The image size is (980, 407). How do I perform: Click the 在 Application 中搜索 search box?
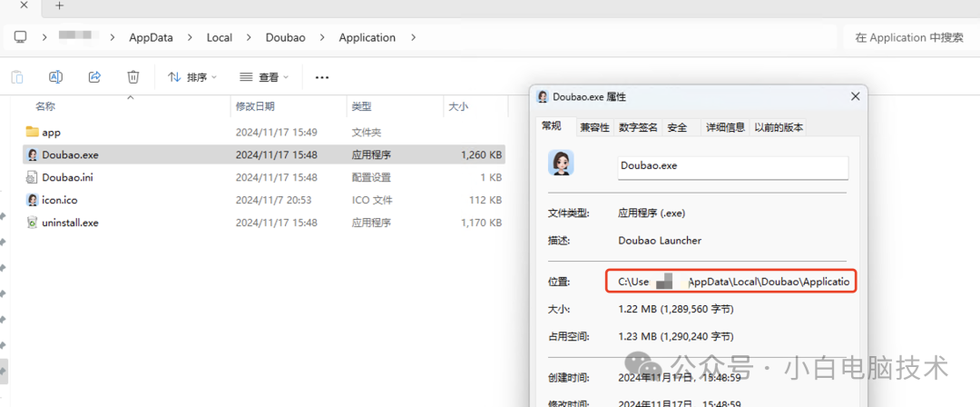[909, 37]
